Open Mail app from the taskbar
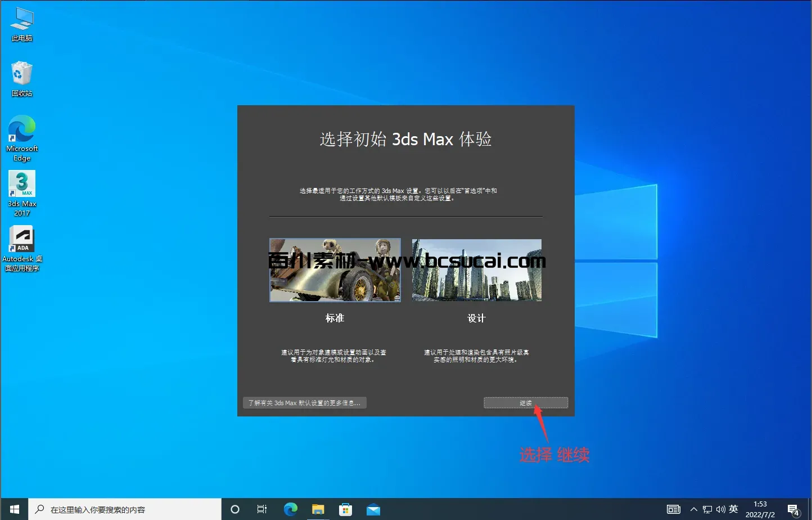This screenshot has height=520, width=812. 373,509
